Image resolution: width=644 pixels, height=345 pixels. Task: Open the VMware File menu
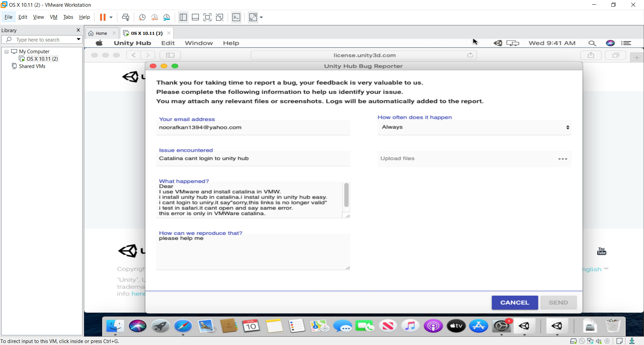pyautogui.click(x=8, y=17)
